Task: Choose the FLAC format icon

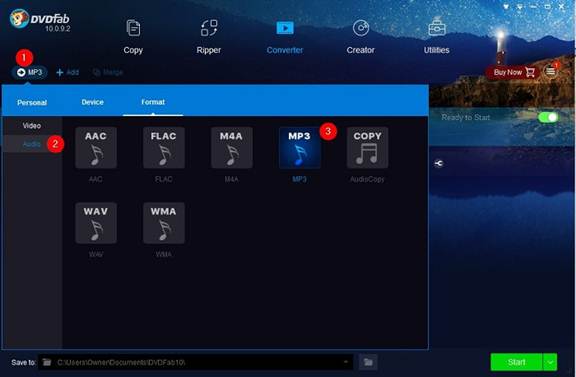Action: [x=164, y=148]
